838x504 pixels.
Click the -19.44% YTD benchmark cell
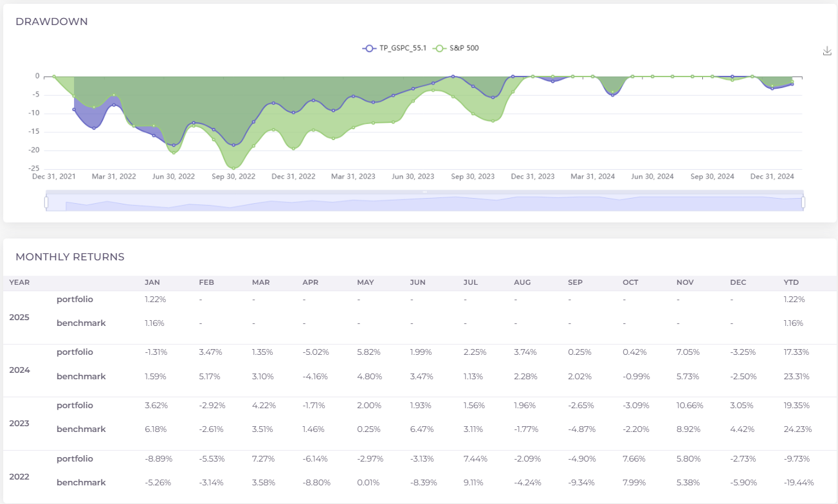(798, 482)
